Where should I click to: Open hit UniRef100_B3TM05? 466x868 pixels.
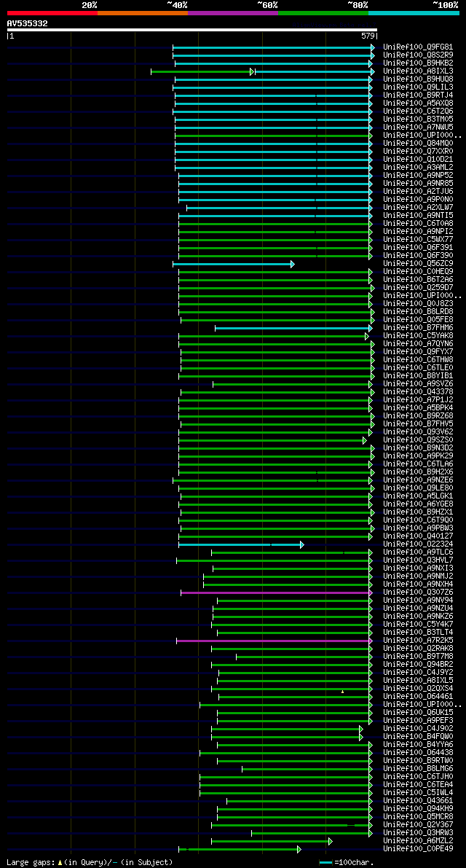point(418,119)
